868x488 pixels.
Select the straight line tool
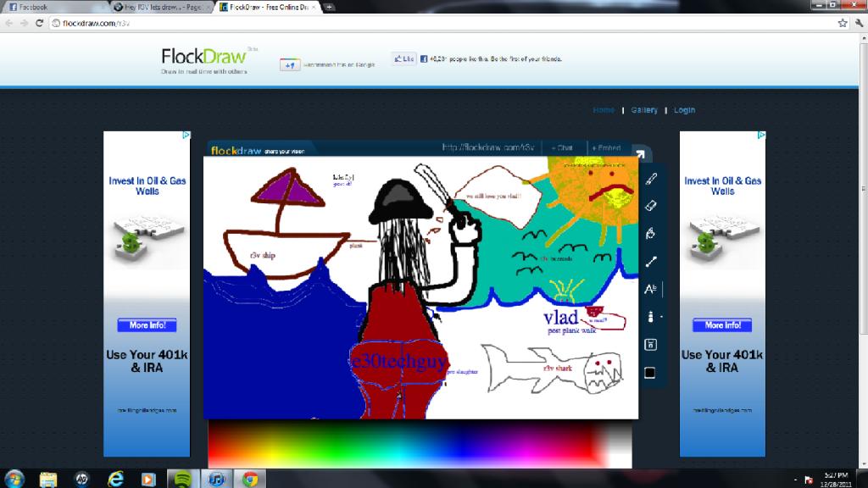(x=651, y=262)
